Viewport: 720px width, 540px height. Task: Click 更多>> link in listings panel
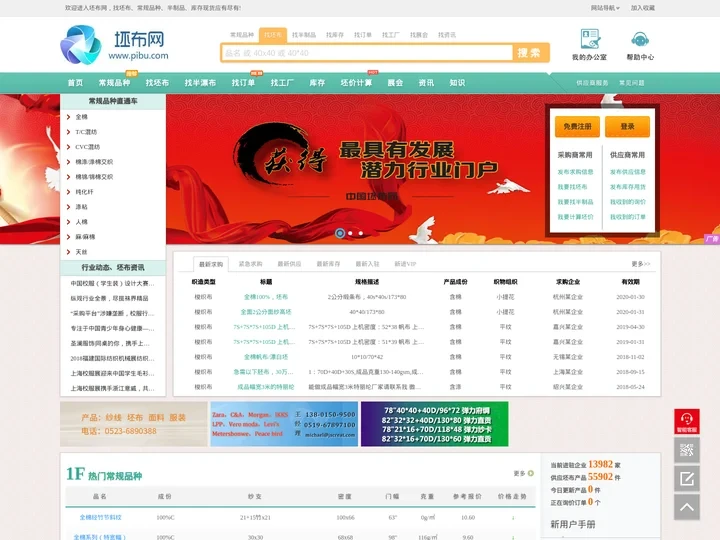coord(641,264)
